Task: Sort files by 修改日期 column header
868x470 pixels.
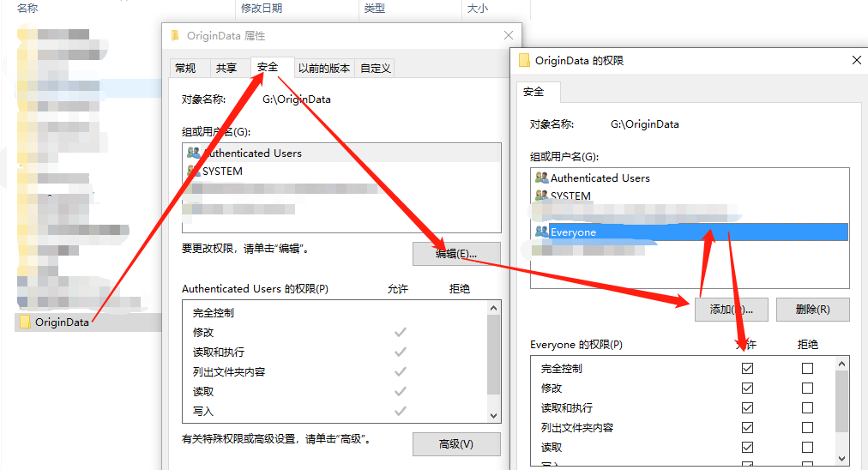Action: pos(262,9)
